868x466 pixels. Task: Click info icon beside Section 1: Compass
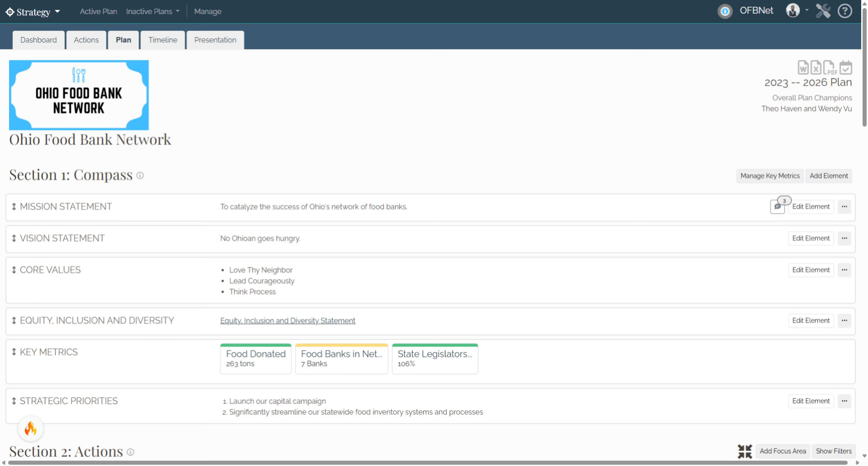(140, 175)
